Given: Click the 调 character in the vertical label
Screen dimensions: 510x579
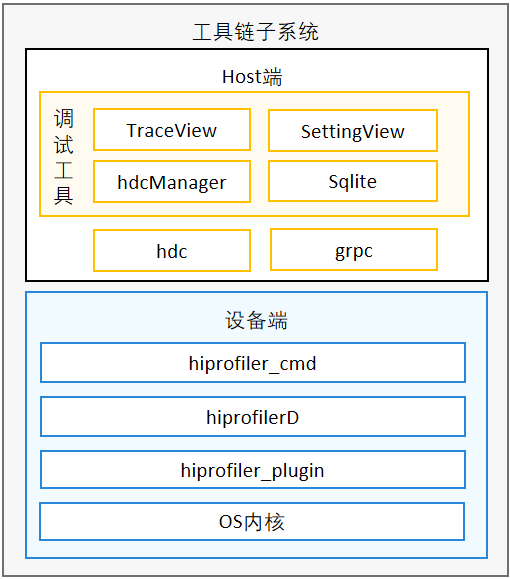Looking at the screenshot, I should 64,119.
